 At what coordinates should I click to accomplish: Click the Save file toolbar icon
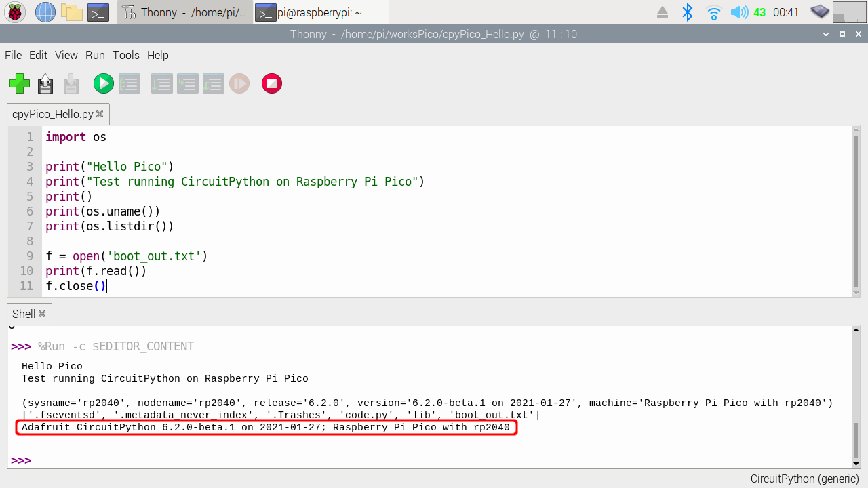71,83
